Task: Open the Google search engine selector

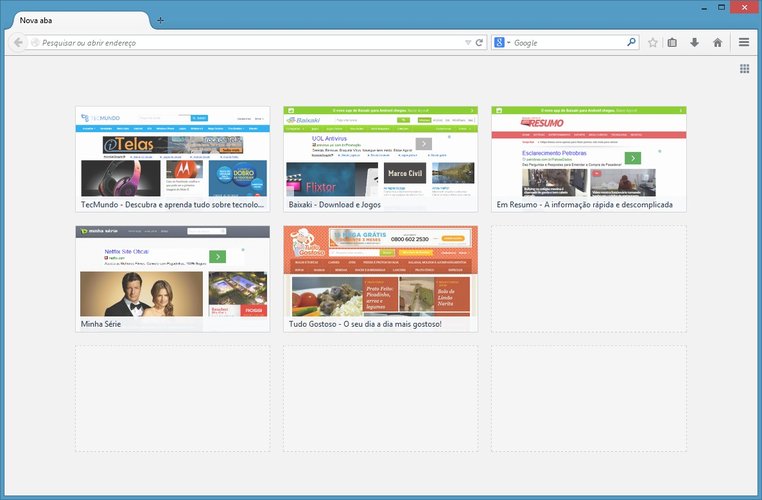Action: pos(502,43)
